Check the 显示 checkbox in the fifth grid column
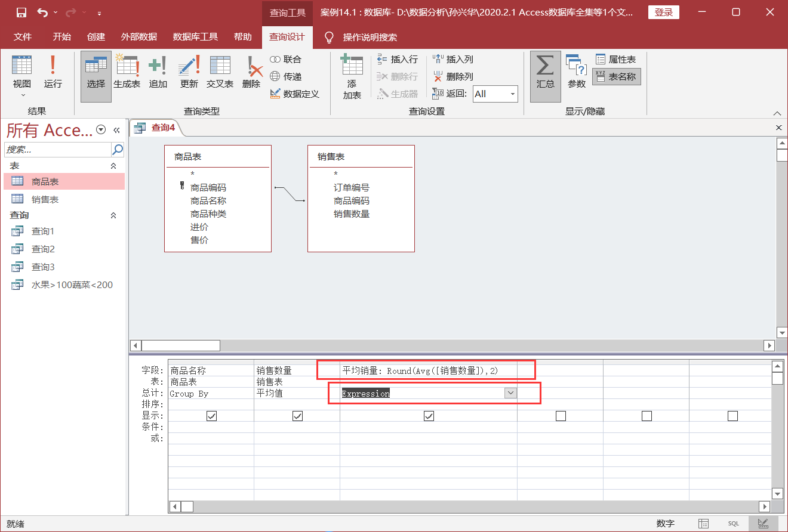788x532 pixels. (x=647, y=416)
